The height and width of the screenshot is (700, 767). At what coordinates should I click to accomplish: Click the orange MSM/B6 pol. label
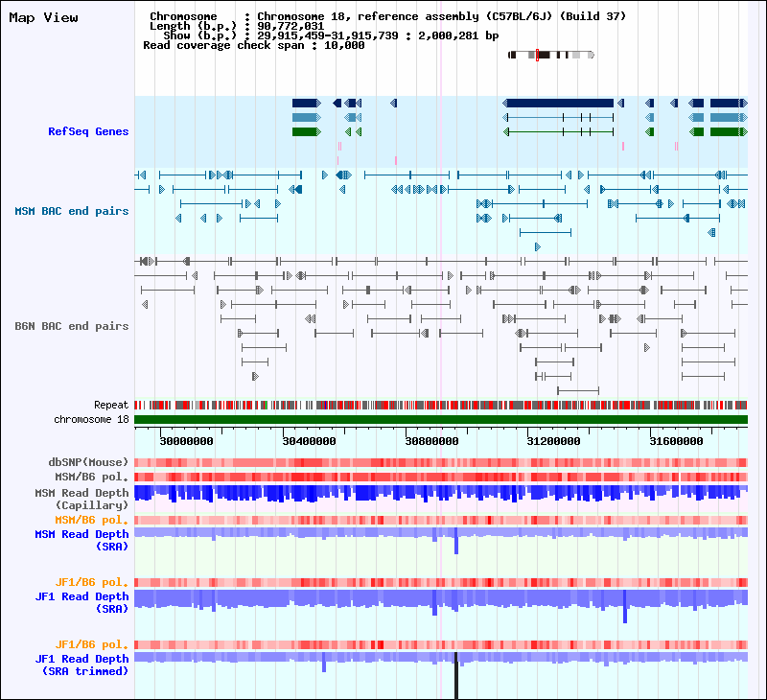[x=91, y=520]
